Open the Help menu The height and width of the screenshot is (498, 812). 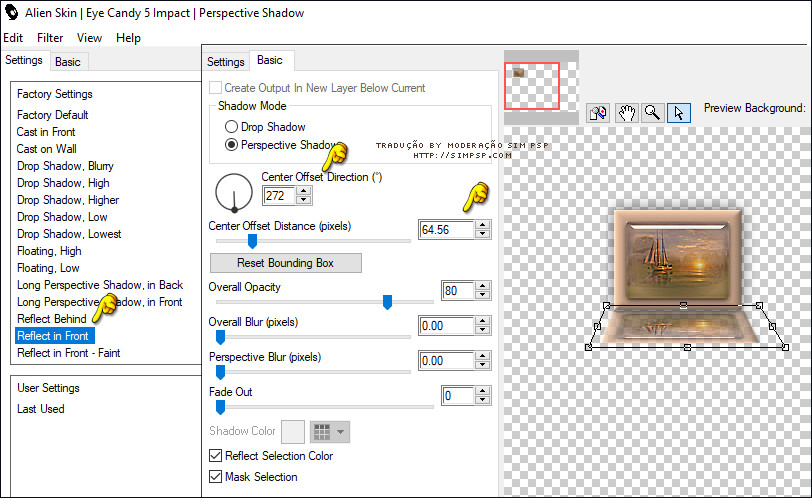[128, 38]
